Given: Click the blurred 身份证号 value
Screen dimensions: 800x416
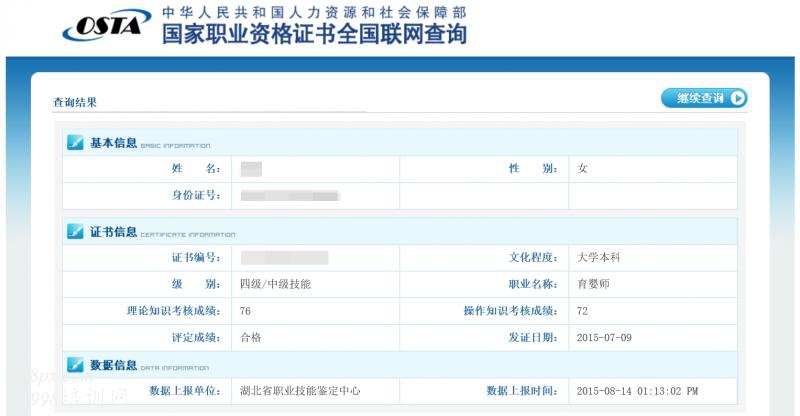Looking at the screenshot, I should 289,195.
